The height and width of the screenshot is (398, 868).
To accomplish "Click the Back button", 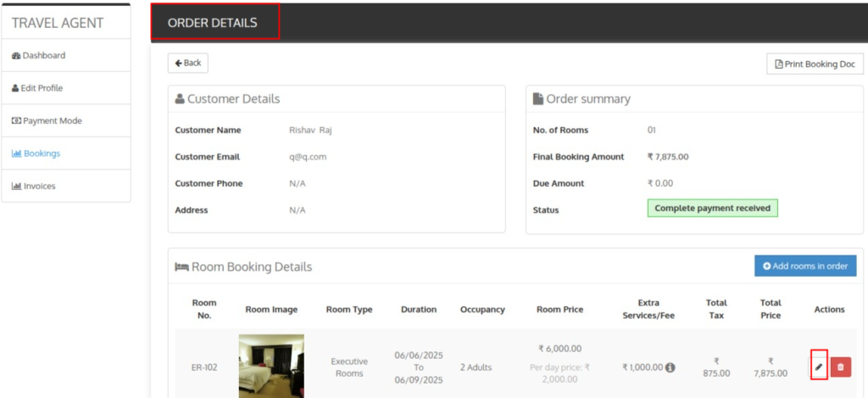I will pos(188,63).
